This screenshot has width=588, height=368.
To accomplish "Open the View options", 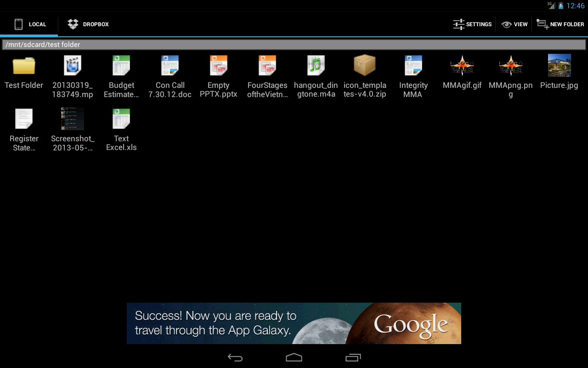I will 514,24.
